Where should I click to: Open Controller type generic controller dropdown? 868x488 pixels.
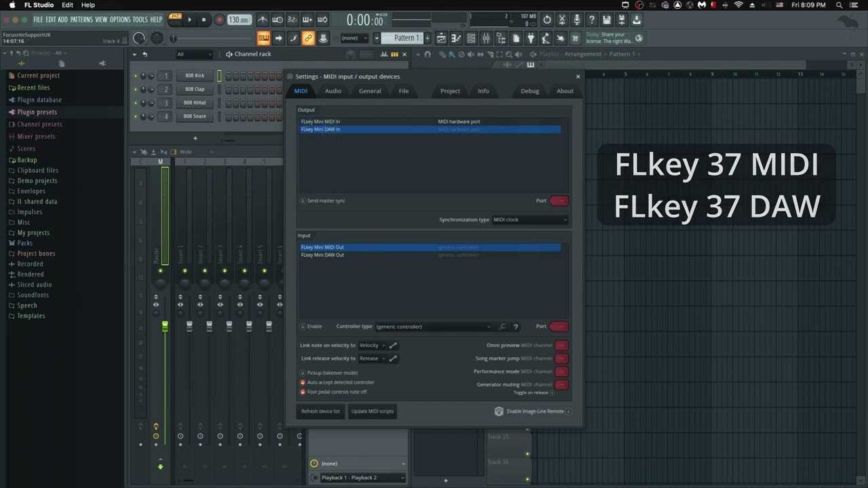tap(433, 327)
